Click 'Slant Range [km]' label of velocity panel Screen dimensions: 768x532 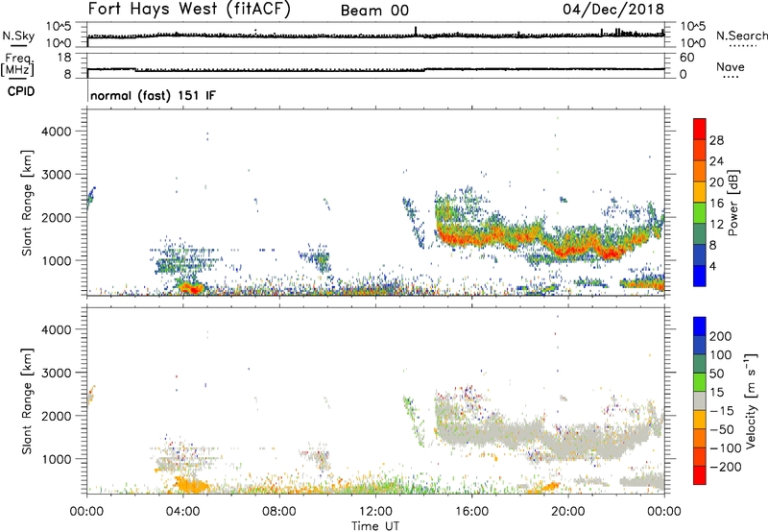(x=27, y=401)
